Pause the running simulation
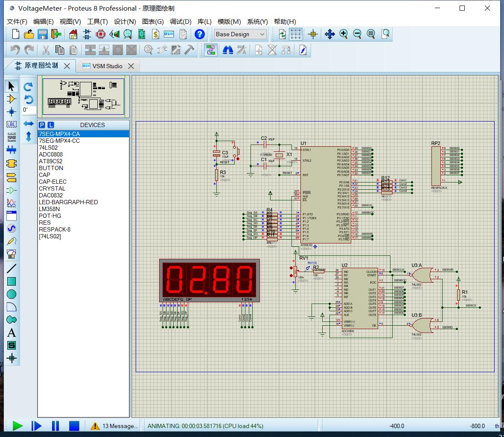 click(x=55, y=426)
